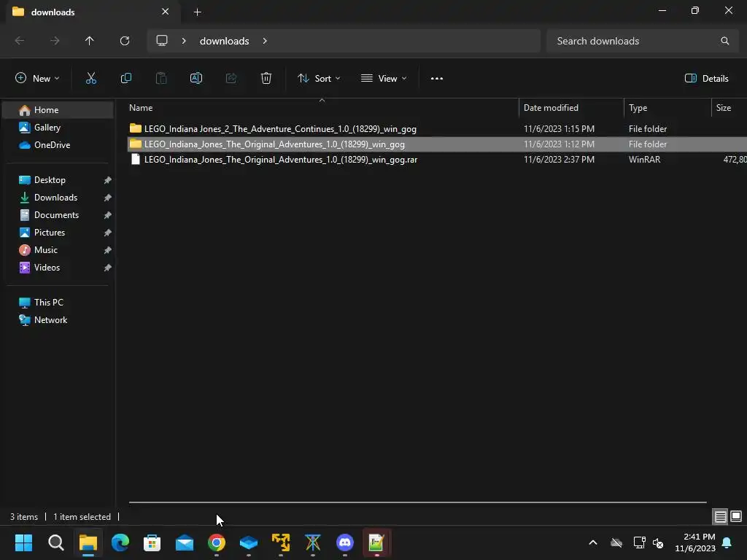Click the Cut scissors icon
The width and height of the screenshot is (747, 560).
[90, 78]
